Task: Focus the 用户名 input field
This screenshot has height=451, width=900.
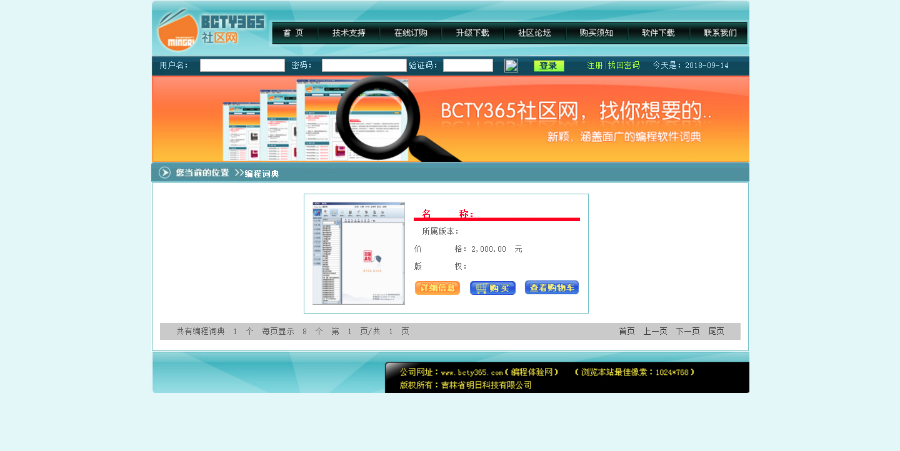Action: pyautogui.click(x=242, y=65)
